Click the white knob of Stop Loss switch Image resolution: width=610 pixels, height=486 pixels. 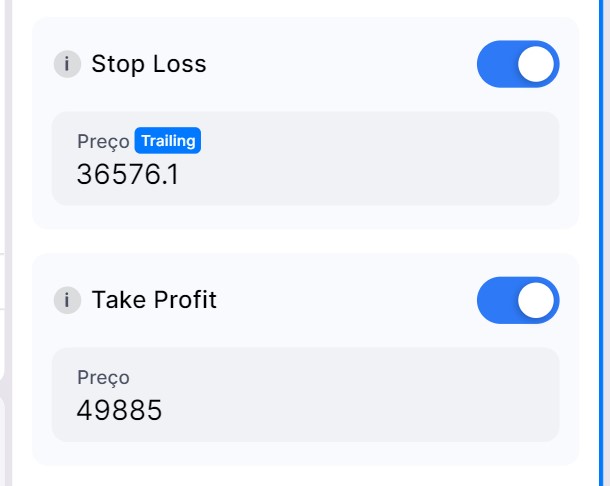click(x=536, y=64)
